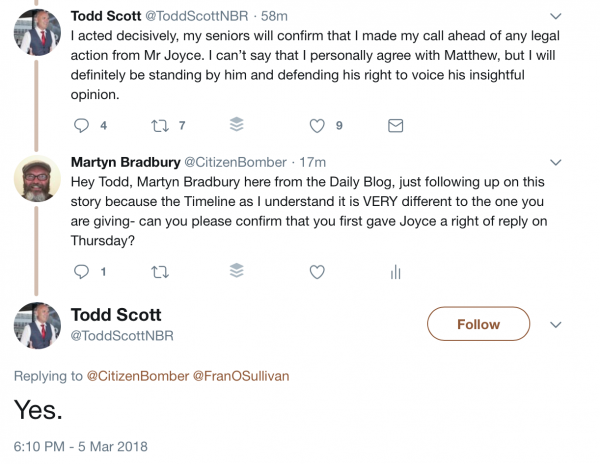Follow Todd Scott
The width and height of the screenshot is (600, 464).
click(x=478, y=324)
